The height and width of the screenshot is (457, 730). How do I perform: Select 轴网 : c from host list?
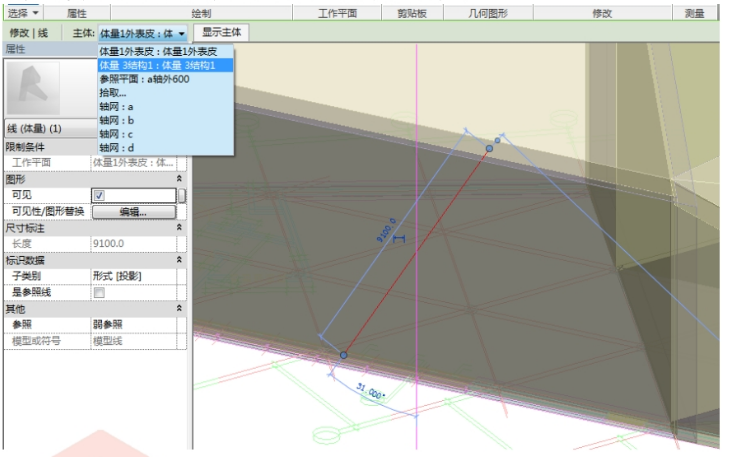[165, 134]
